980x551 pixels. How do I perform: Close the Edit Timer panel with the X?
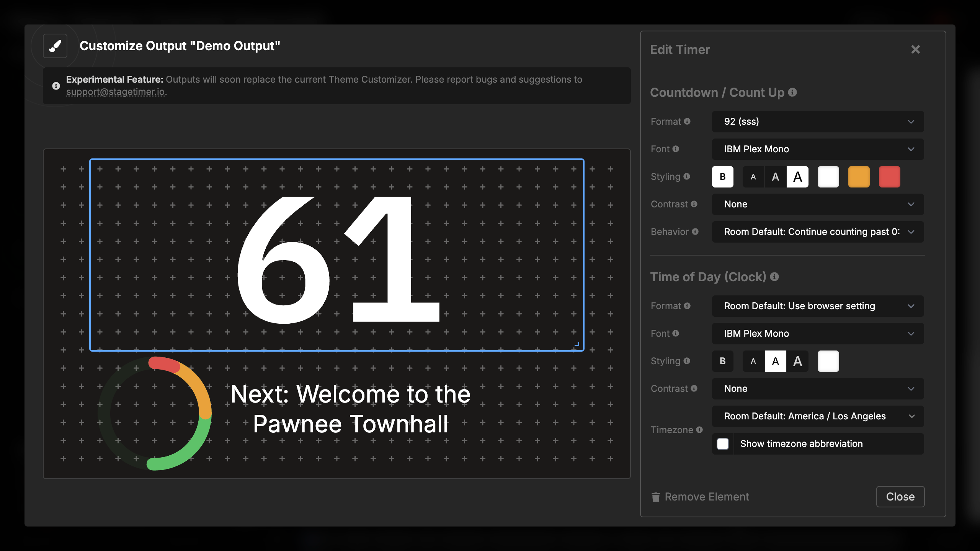coord(915,49)
